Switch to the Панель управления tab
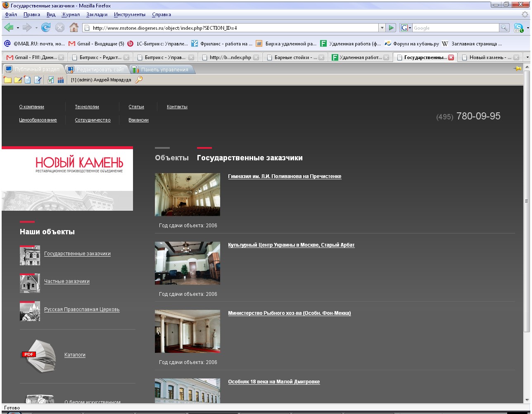The image size is (532, 414). [164, 69]
